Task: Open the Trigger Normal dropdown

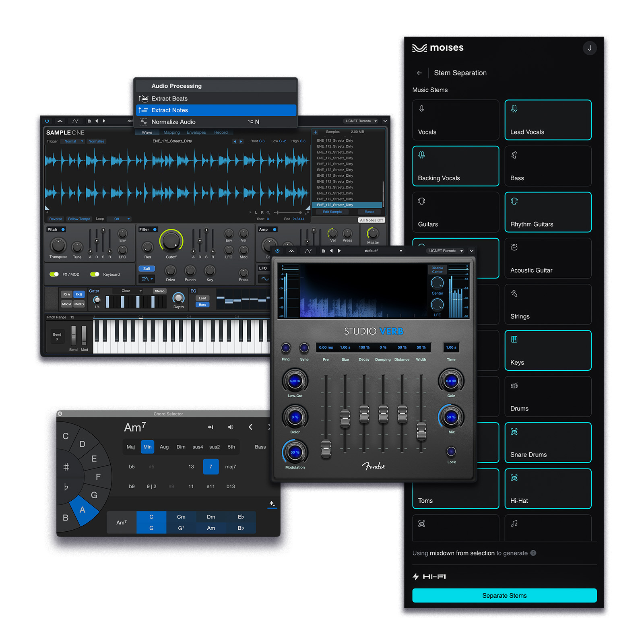Action: pos(72,141)
